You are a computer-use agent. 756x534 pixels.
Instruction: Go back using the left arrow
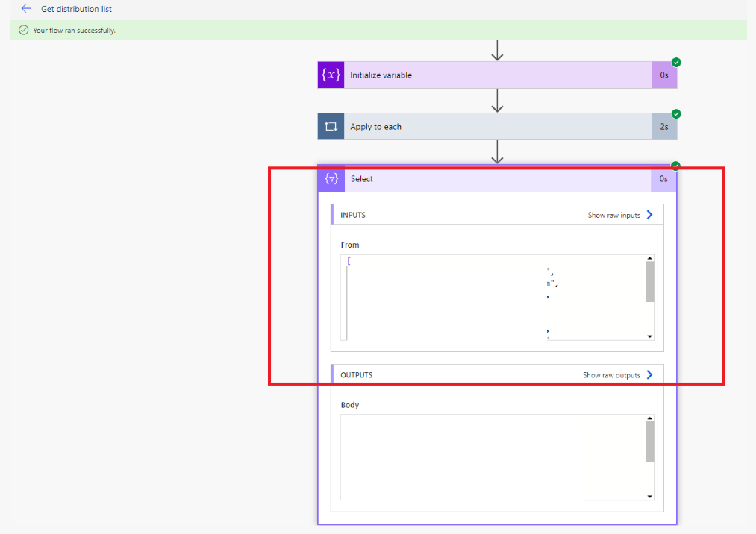[26, 9]
